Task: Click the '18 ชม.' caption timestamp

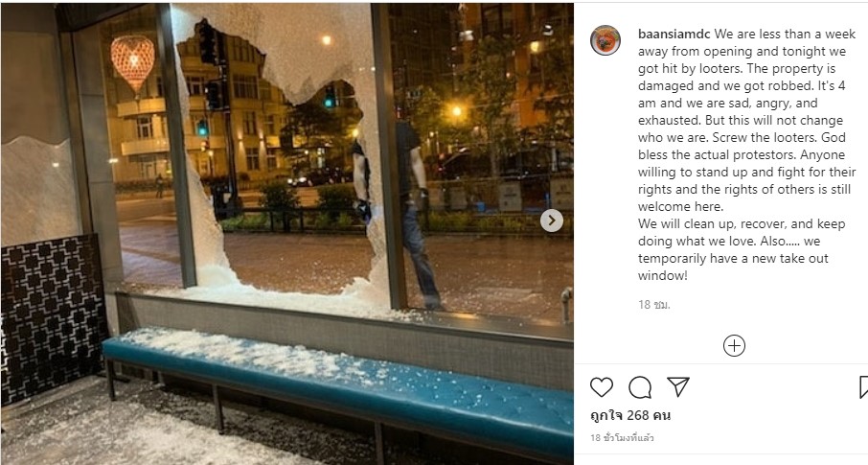Action: [653, 304]
